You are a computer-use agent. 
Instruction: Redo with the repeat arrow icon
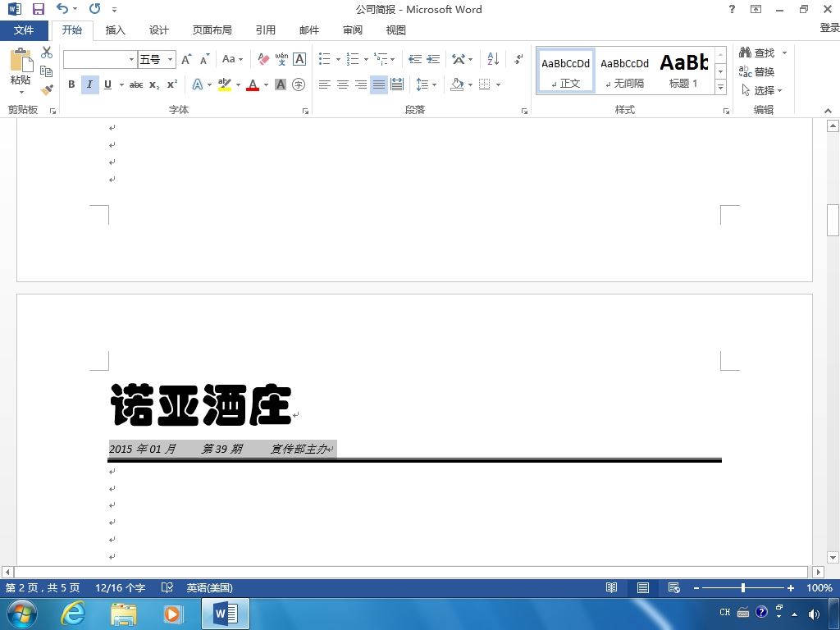[95, 8]
